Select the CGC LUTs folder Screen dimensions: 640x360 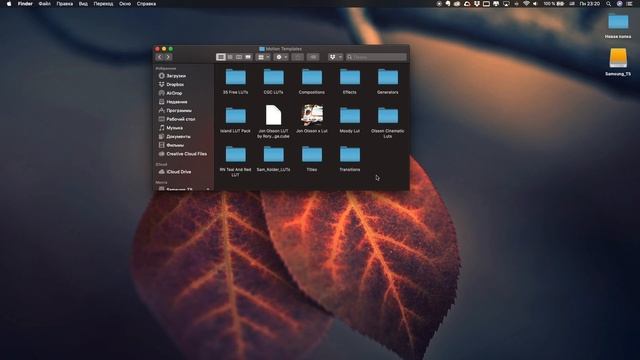pos(273,77)
